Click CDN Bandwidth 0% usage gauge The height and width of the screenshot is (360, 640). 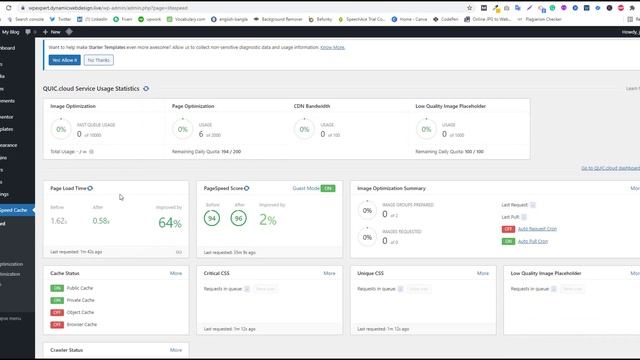[x=304, y=129]
